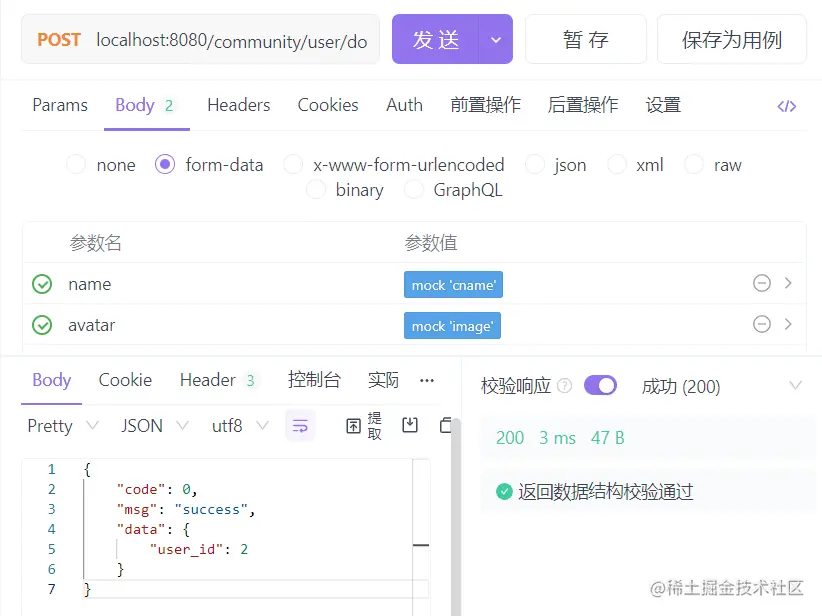Open the 设置 settings tab
The height and width of the screenshot is (616, 822).
(663, 105)
